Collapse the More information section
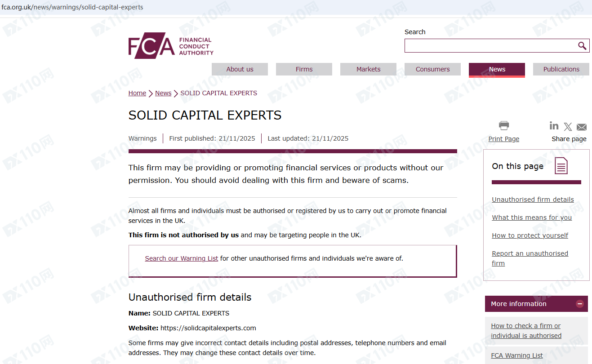The height and width of the screenshot is (364, 592). [580, 304]
